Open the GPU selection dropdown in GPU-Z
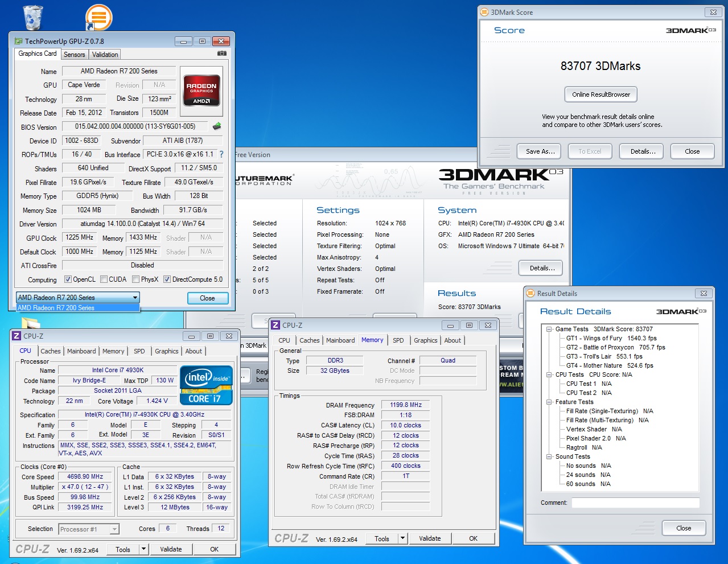This screenshot has width=728, height=564. [x=77, y=298]
